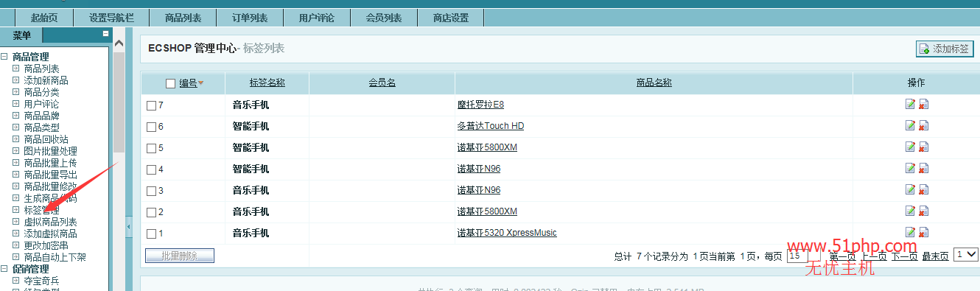Edit tag row 1 (诺基亚5320 XpressMusic)
The image size is (980, 291).
[x=910, y=233]
